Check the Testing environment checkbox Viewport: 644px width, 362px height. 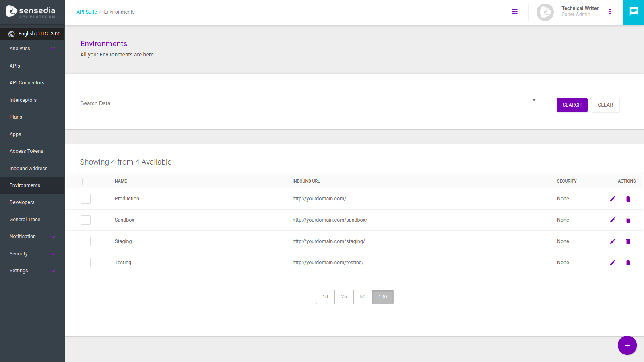[x=86, y=263]
